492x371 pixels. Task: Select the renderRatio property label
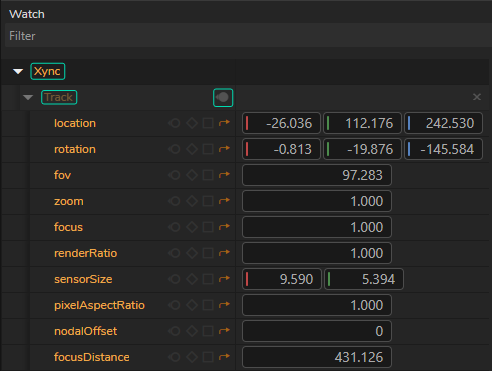click(86, 253)
